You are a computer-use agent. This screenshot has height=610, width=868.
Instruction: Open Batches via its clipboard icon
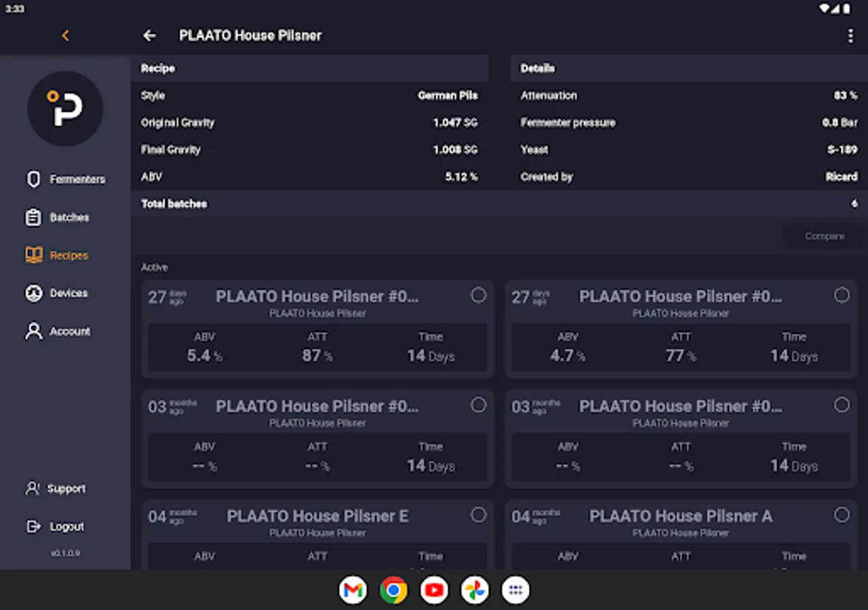[x=33, y=217]
